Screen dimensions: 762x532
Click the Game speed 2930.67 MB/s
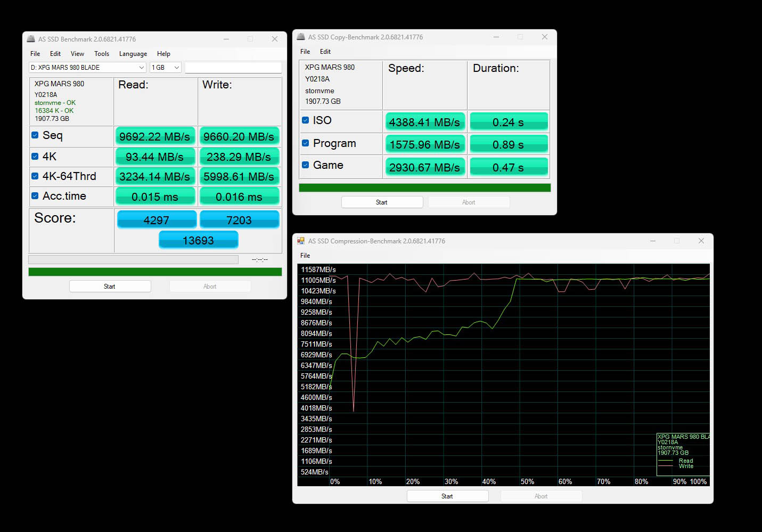(425, 167)
